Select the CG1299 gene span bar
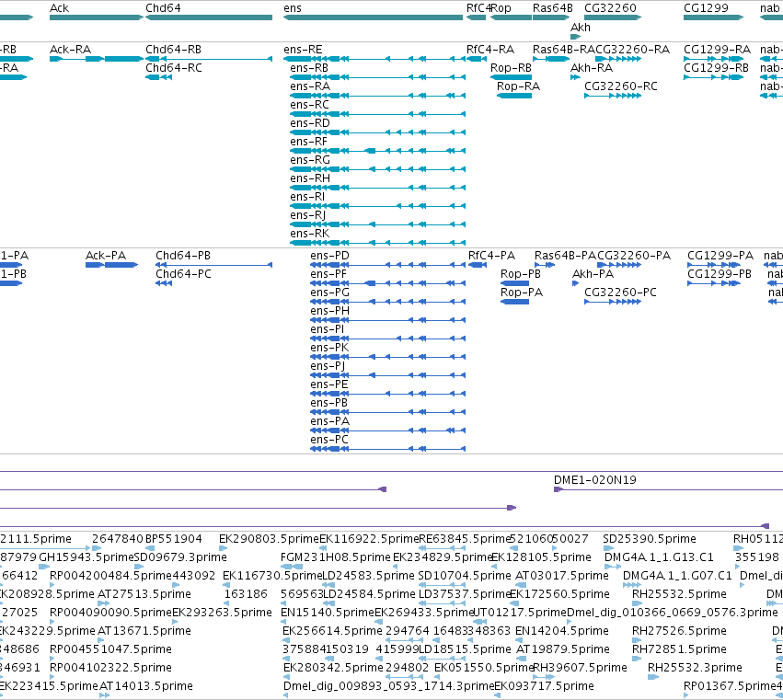This screenshot has height=700, width=783. tap(714, 17)
